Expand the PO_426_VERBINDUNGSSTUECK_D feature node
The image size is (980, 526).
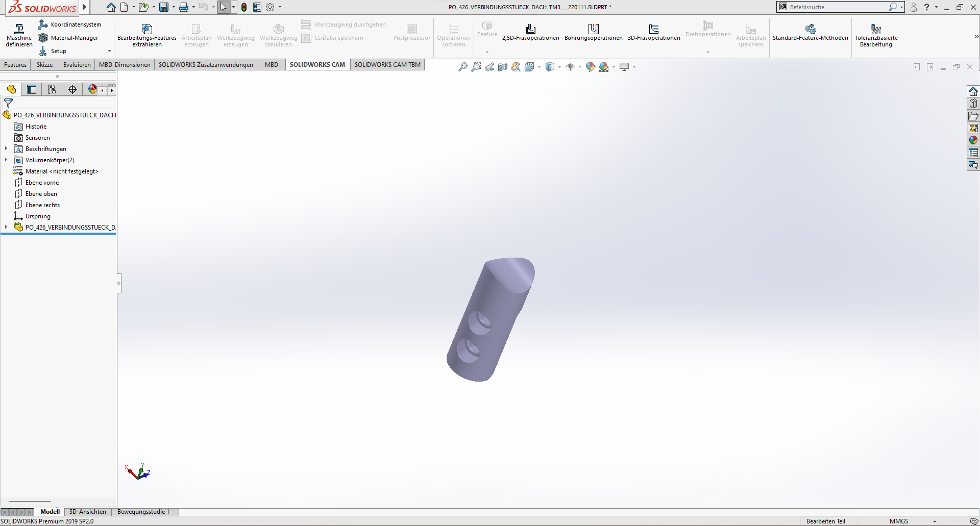tap(6, 228)
